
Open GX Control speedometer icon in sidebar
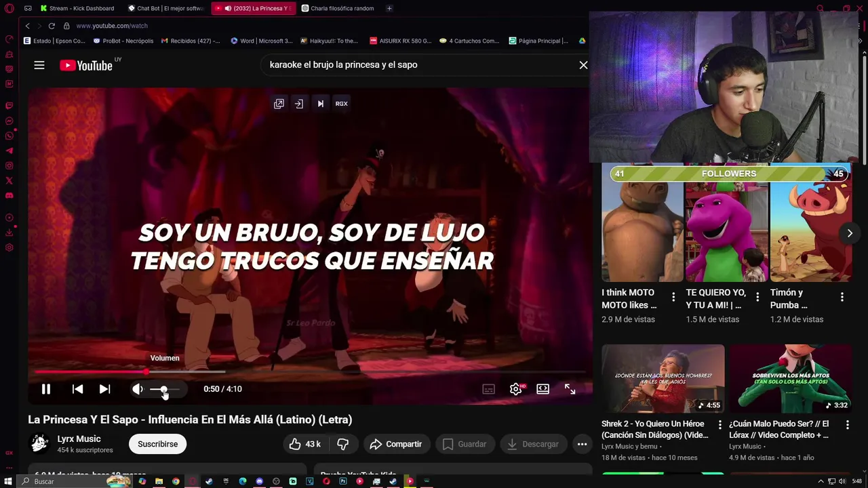coord(9,39)
